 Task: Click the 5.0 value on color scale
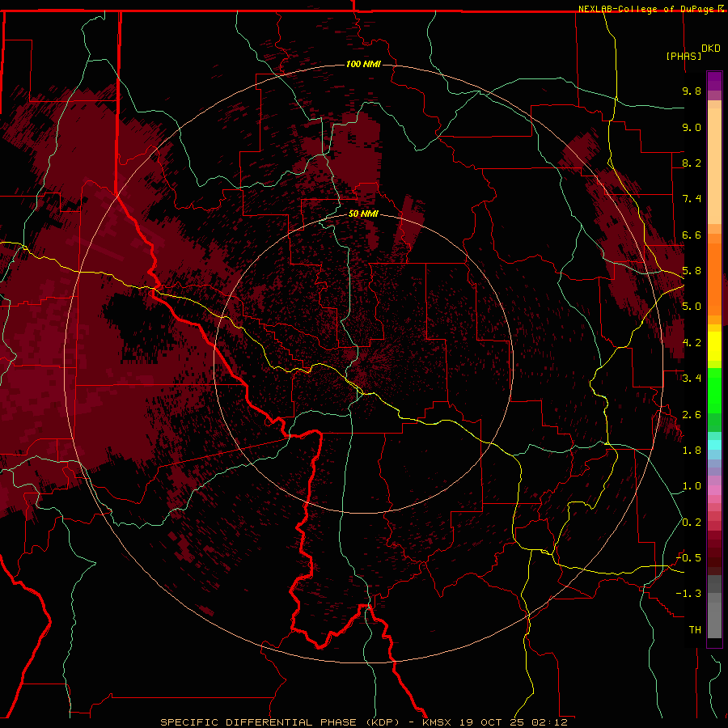(692, 307)
